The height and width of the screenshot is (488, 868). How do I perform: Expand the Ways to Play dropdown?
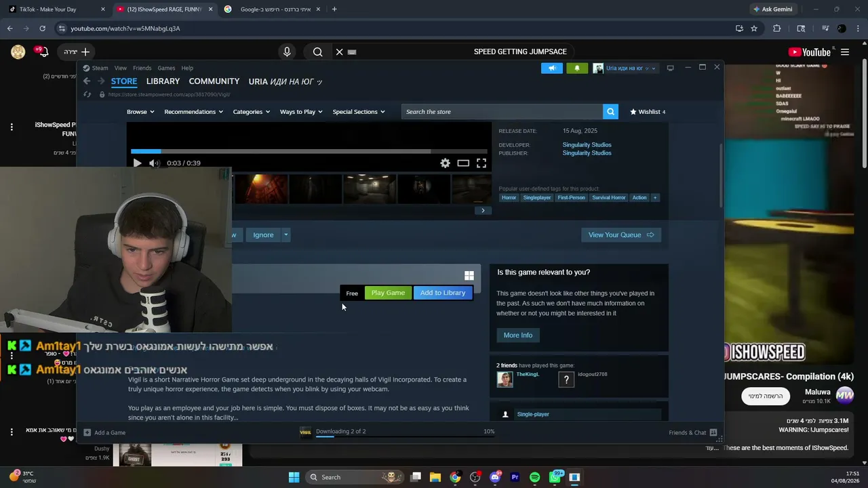[301, 112]
